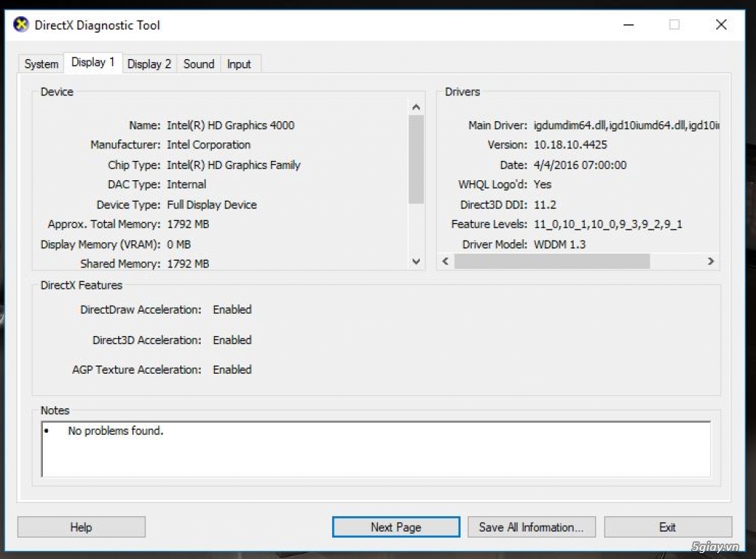Click the Direct3D Acceleration Enabled status
The image size is (756, 559).
click(233, 340)
